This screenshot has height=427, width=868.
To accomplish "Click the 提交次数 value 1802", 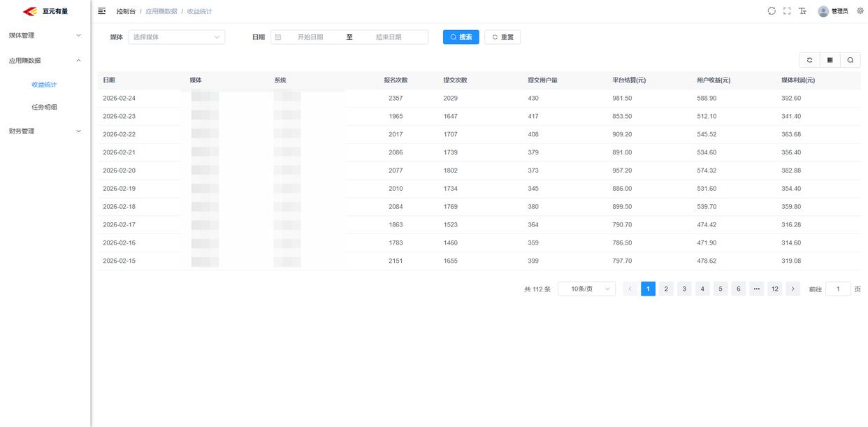I will pyautogui.click(x=451, y=171).
